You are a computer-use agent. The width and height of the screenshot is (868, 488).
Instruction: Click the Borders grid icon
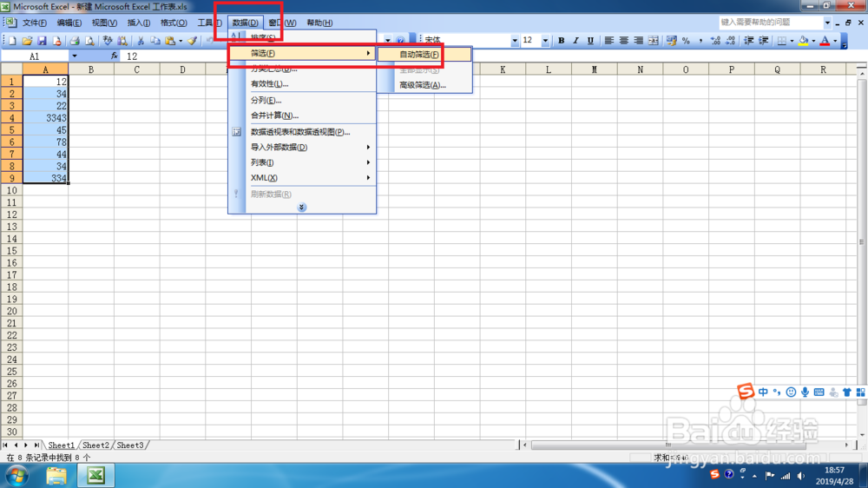pyautogui.click(x=781, y=41)
